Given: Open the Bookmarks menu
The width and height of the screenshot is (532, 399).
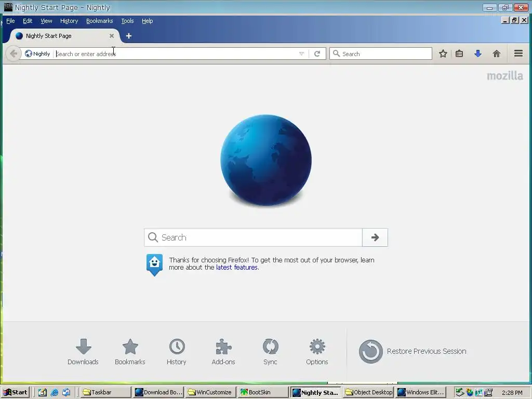Looking at the screenshot, I should 99,21.
